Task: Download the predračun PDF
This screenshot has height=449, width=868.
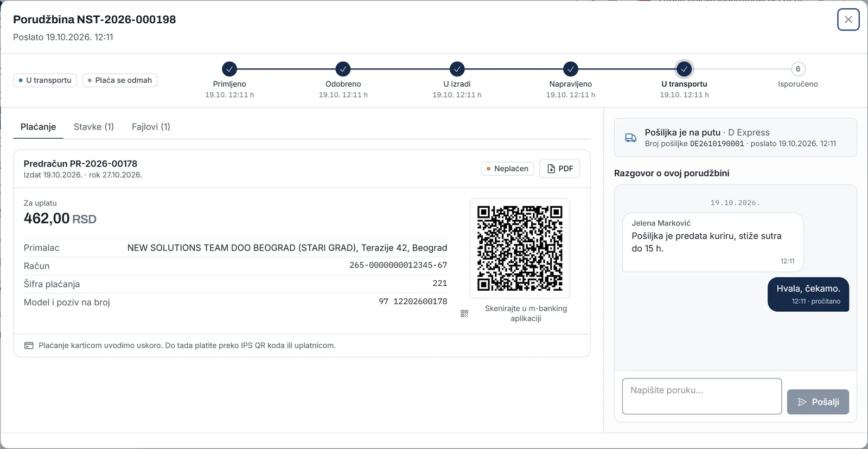Action: coord(560,169)
